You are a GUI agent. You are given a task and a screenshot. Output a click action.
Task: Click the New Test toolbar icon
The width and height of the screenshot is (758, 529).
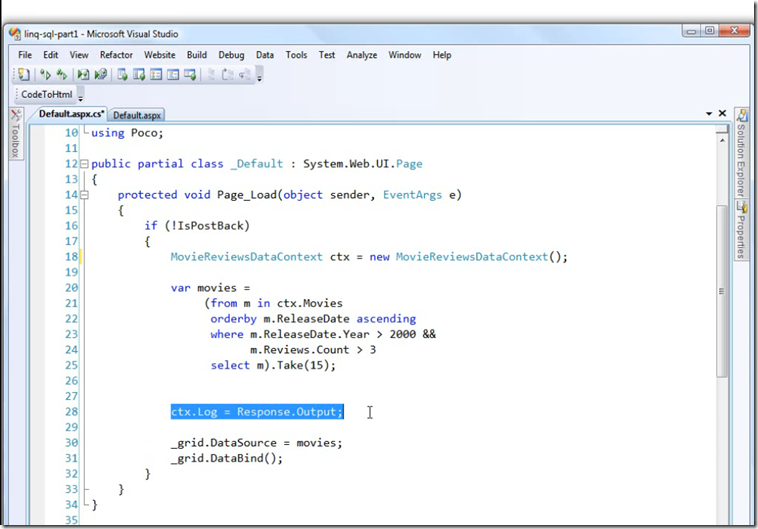click(23, 74)
